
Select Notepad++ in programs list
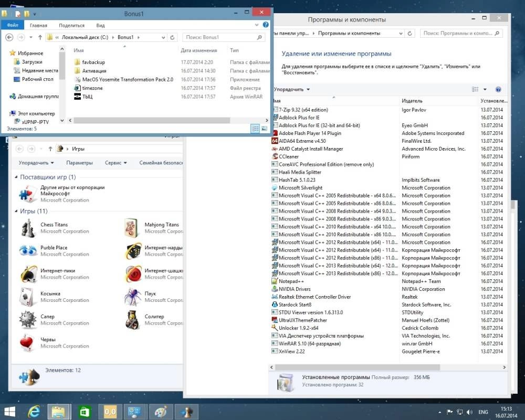(291, 281)
